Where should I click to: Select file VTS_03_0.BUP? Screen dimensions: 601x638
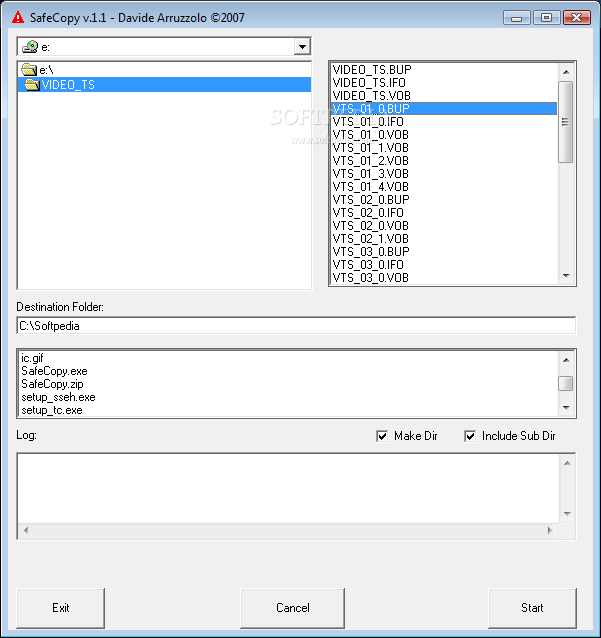pyautogui.click(x=444, y=252)
